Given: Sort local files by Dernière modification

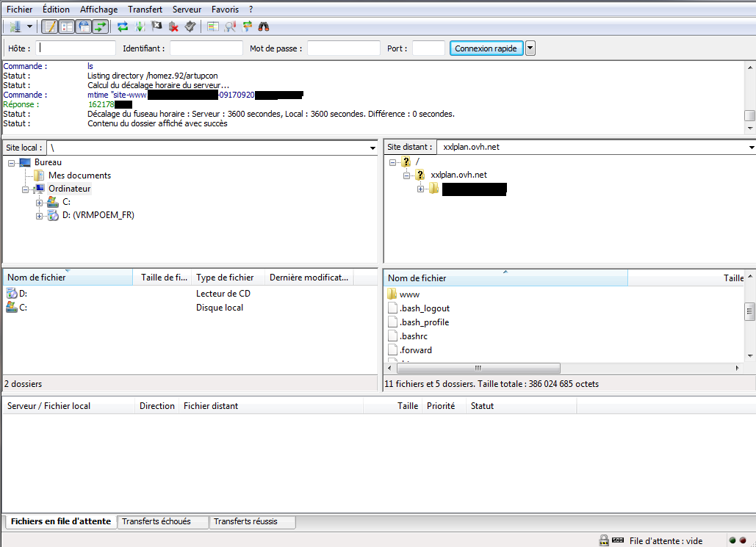Looking at the screenshot, I should coord(309,278).
